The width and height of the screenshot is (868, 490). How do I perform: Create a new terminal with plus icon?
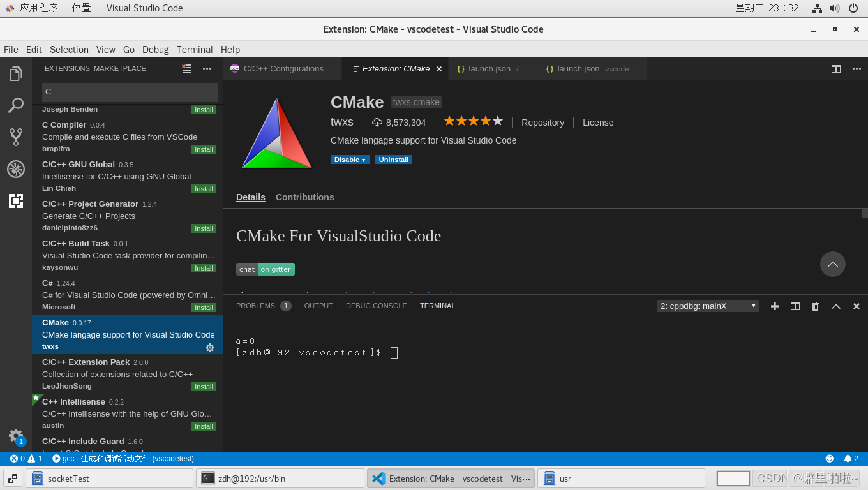[x=775, y=306]
